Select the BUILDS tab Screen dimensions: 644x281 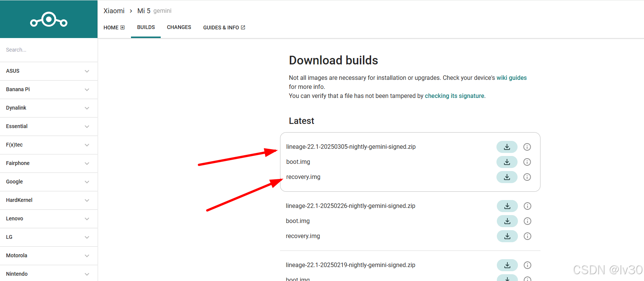point(146,27)
